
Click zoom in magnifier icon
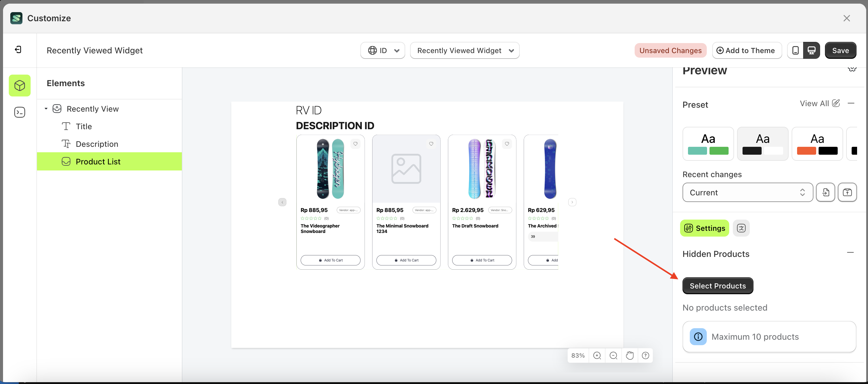[x=597, y=355]
